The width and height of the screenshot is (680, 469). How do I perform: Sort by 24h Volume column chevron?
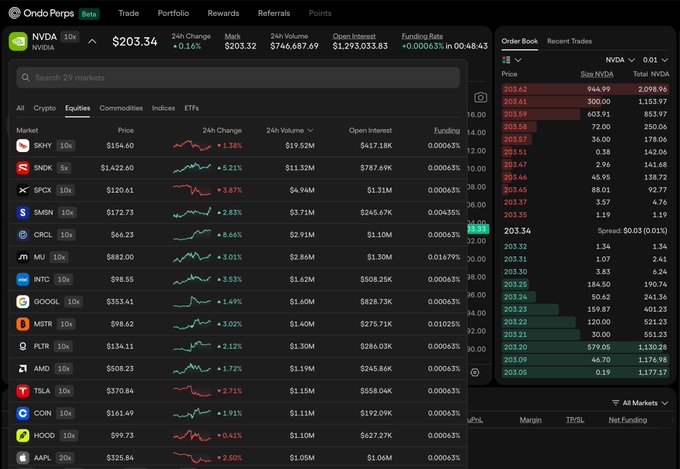(x=311, y=131)
